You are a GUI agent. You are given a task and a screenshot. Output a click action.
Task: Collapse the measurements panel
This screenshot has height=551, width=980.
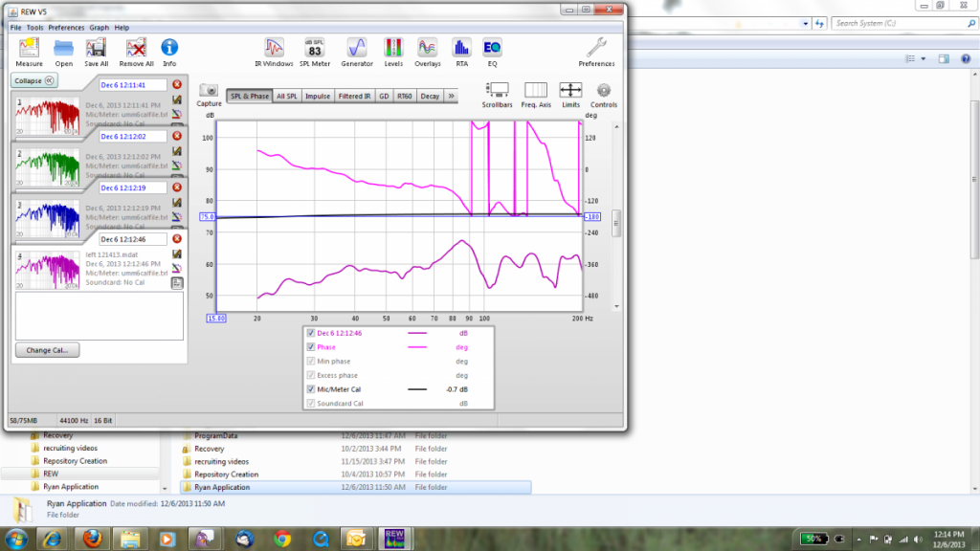34,80
